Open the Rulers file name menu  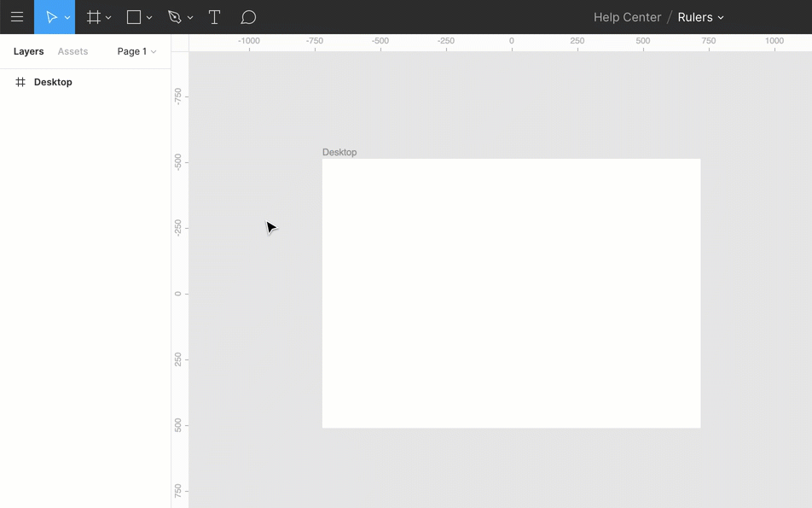pyautogui.click(x=700, y=17)
